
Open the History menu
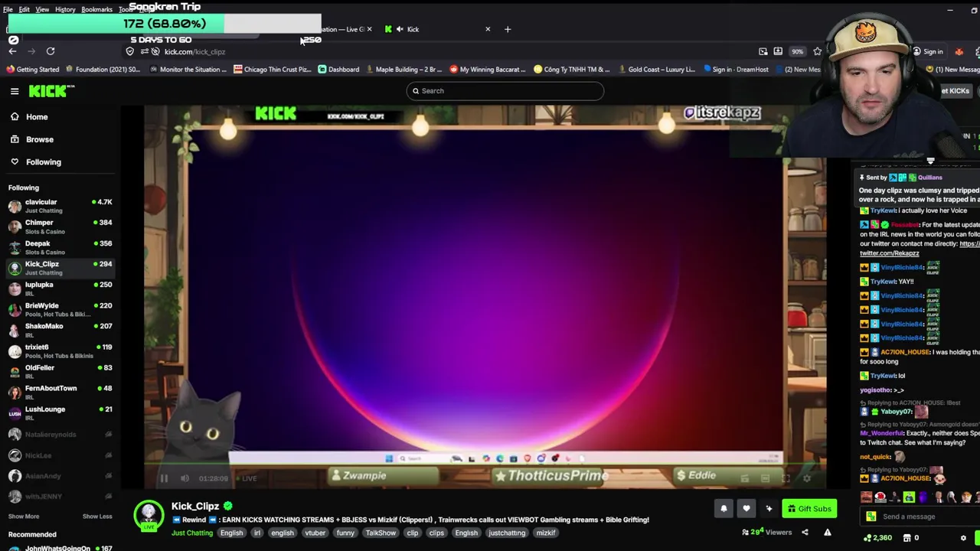tap(65, 9)
